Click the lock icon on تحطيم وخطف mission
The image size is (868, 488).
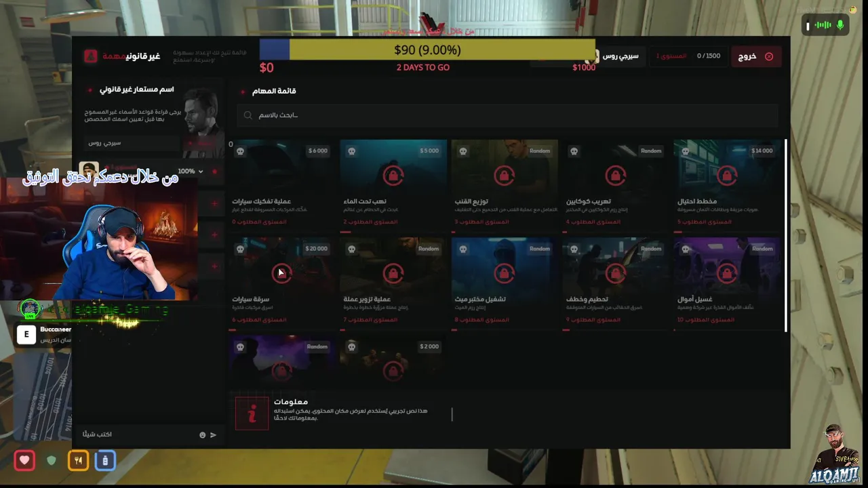pos(615,273)
